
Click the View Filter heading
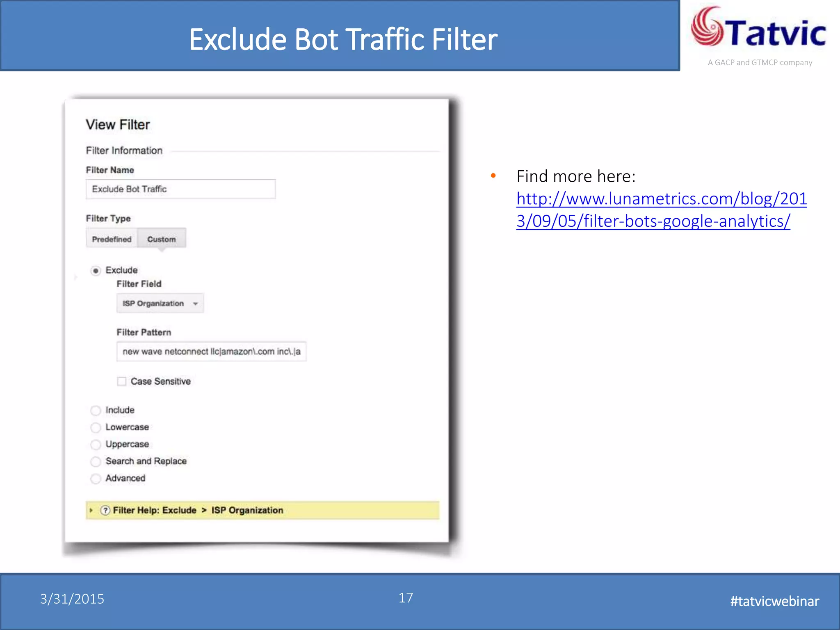[118, 125]
